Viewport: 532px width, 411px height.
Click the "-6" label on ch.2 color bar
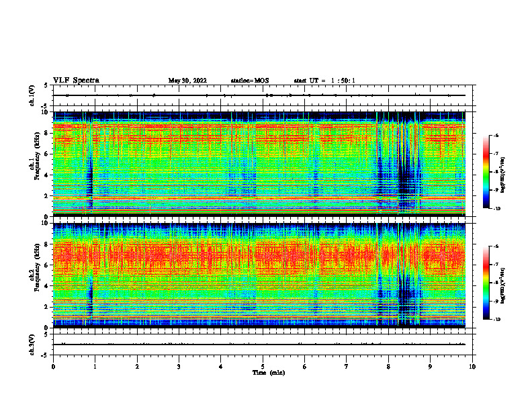pos(496,246)
